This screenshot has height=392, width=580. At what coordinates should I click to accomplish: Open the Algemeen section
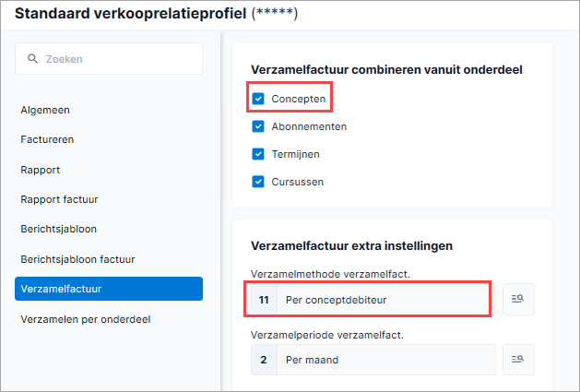(45, 110)
